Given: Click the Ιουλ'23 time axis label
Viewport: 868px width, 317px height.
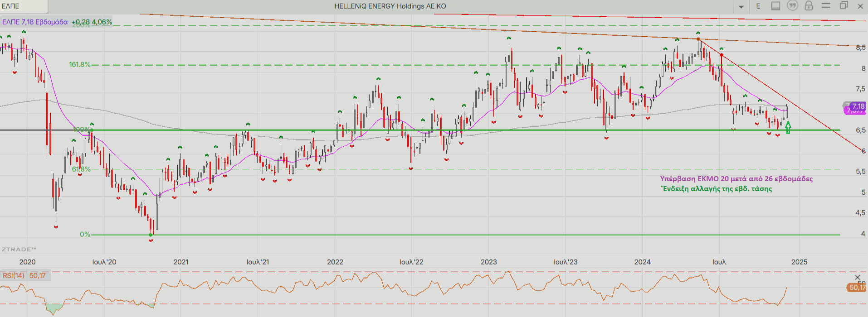Looking at the screenshot, I should [x=566, y=262].
